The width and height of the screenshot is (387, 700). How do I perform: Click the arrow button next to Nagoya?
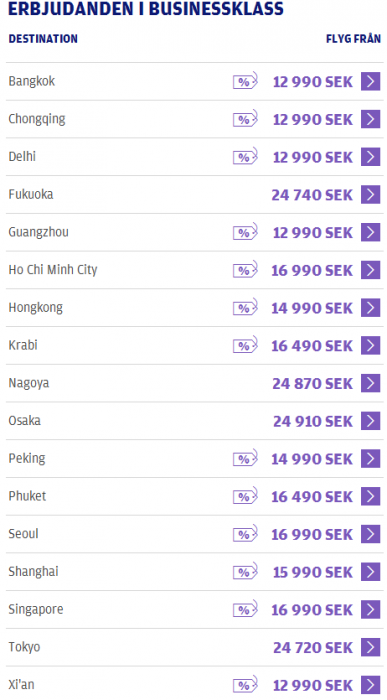point(370,383)
